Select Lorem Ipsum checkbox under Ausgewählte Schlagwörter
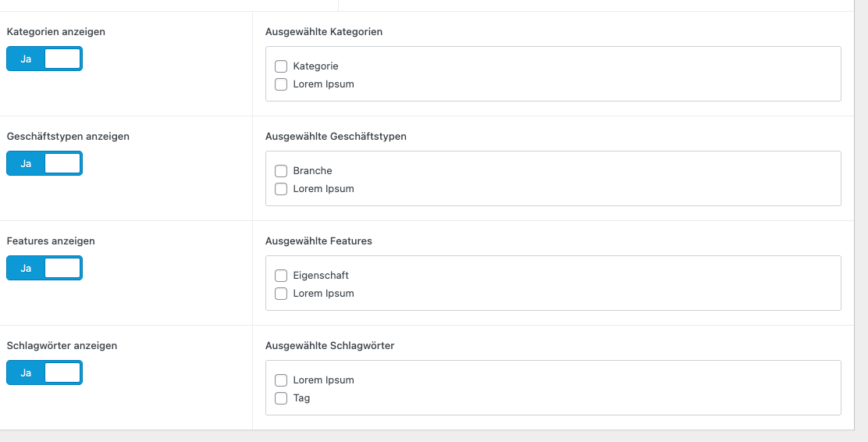868x442 pixels. click(282, 380)
